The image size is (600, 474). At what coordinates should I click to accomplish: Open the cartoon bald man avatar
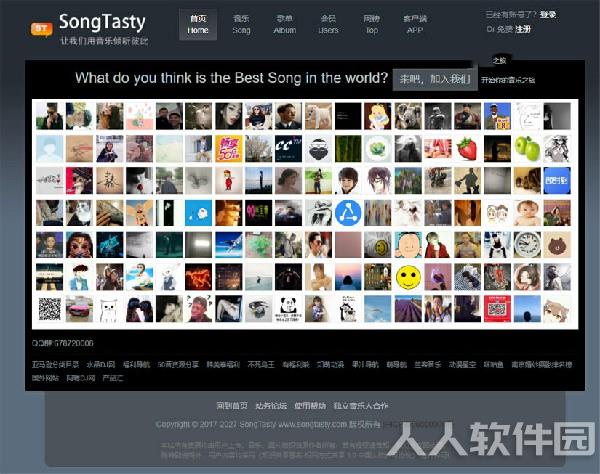click(x=408, y=245)
